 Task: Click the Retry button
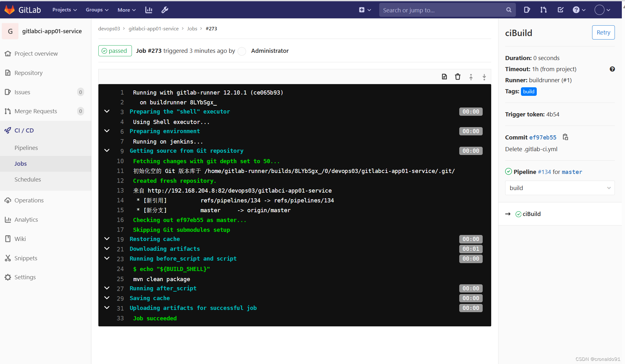click(x=603, y=32)
